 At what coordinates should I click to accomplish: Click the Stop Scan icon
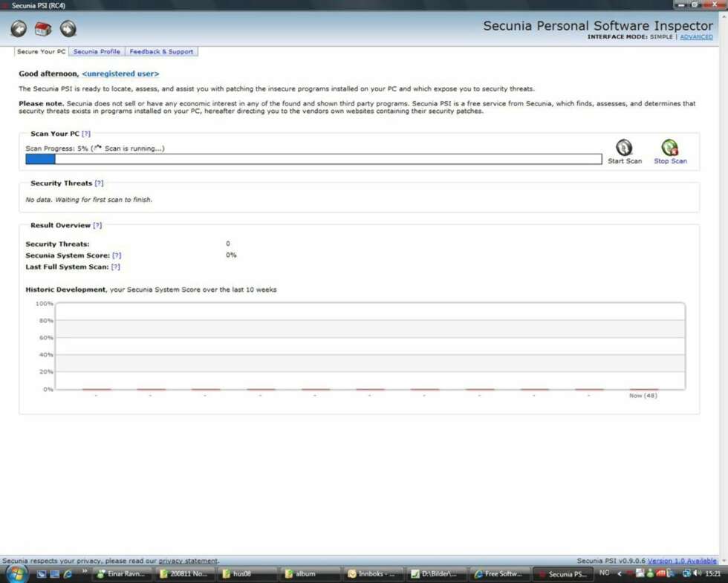pos(669,148)
